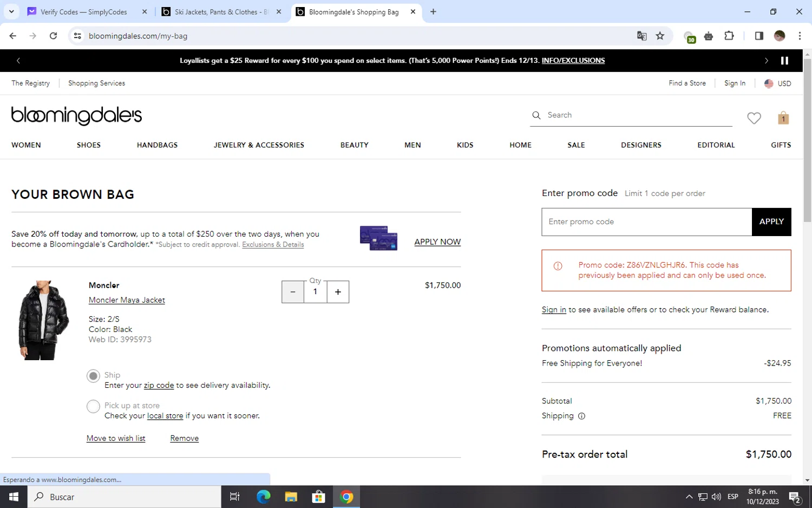
Task: Go back to previous page
Action: pos(13,36)
